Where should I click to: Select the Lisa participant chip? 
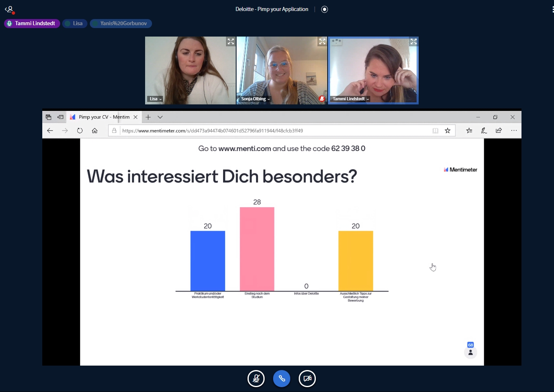pyautogui.click(x=75, y=24)
